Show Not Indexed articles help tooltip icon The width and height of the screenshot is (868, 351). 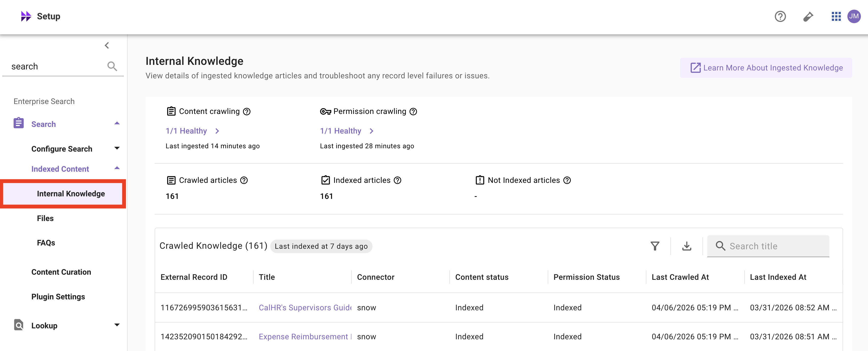567,180
